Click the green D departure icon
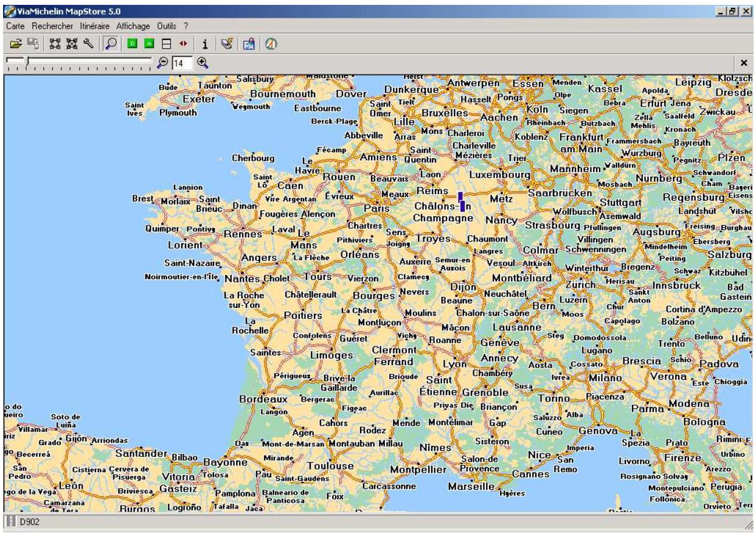This screenshot has height=533, width=756. tap(132, 44)
